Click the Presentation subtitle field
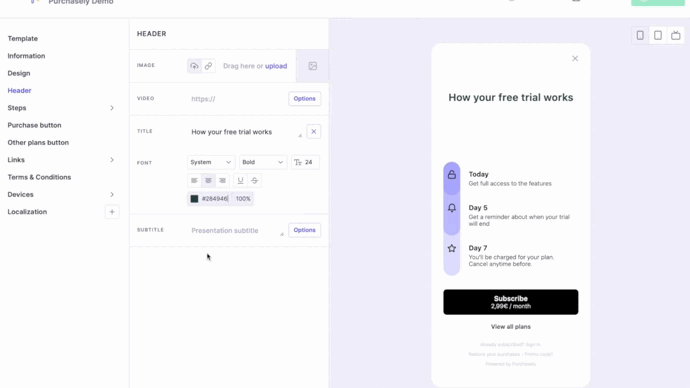 (x=237, y=231)
